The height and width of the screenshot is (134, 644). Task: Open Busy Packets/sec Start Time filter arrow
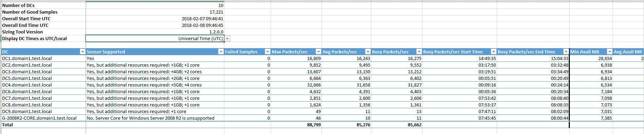tap(494, 52)
